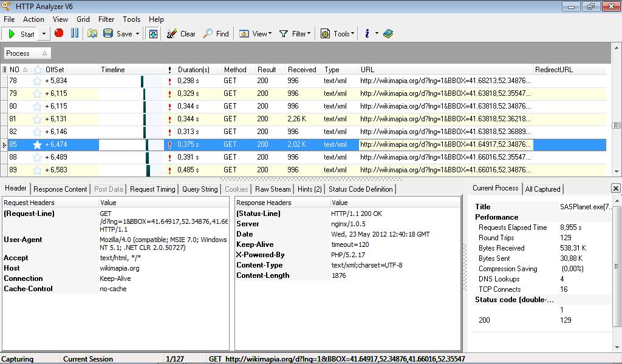Switch to the All Captured tab
Screen dimensions: 622x364
pos(543,189)
